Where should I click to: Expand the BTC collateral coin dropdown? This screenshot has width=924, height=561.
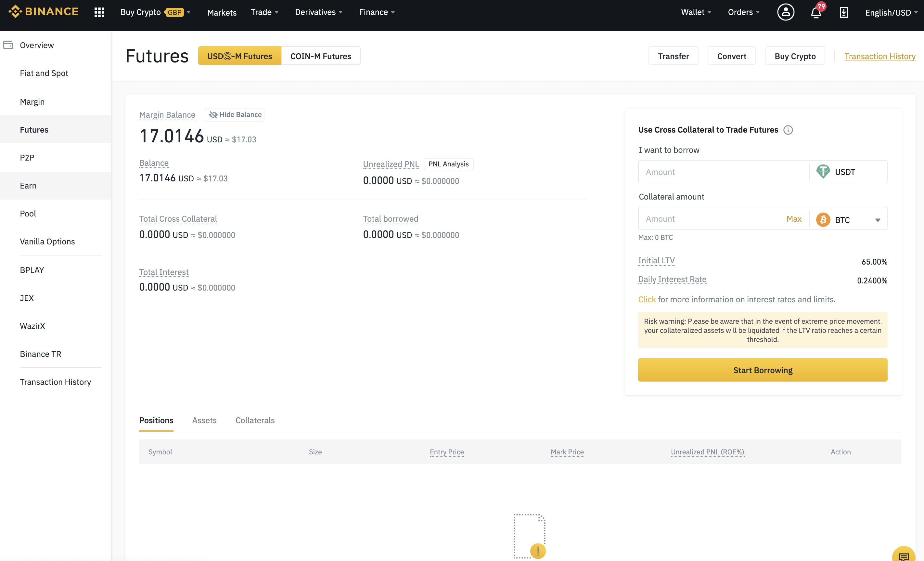pos(878,219)
